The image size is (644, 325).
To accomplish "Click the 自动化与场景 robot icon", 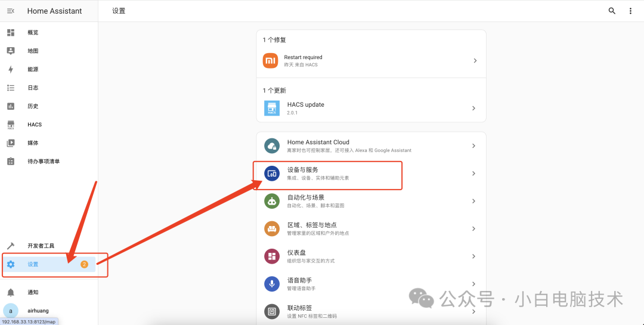I will click(x=272, y=201).
